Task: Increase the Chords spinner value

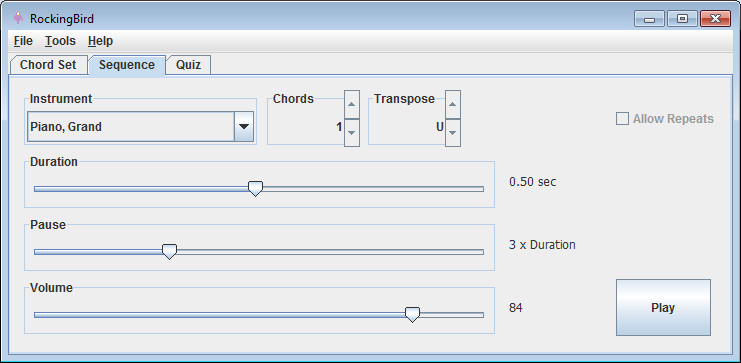Action: (x=352, y=104)
